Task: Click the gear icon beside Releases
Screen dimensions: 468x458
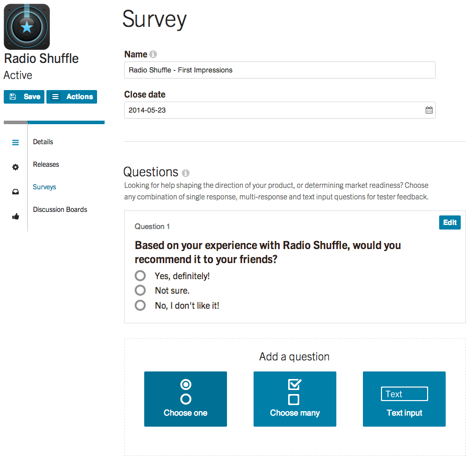Action: click(15, 167)
